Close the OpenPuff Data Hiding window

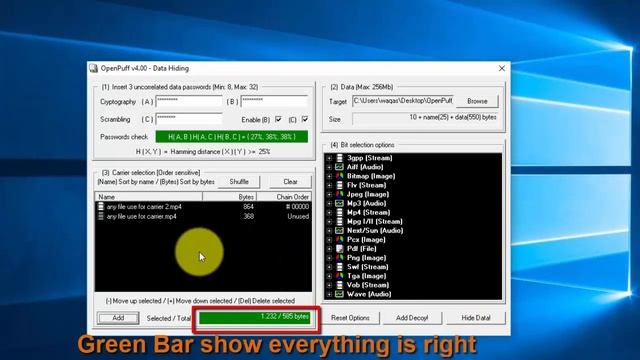[502, 69]
